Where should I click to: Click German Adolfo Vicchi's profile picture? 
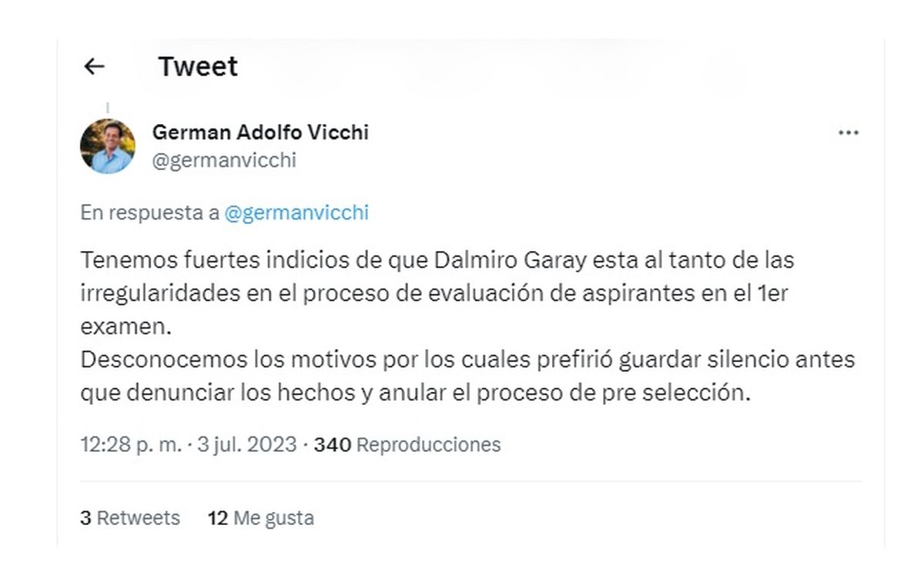[108, 146]
